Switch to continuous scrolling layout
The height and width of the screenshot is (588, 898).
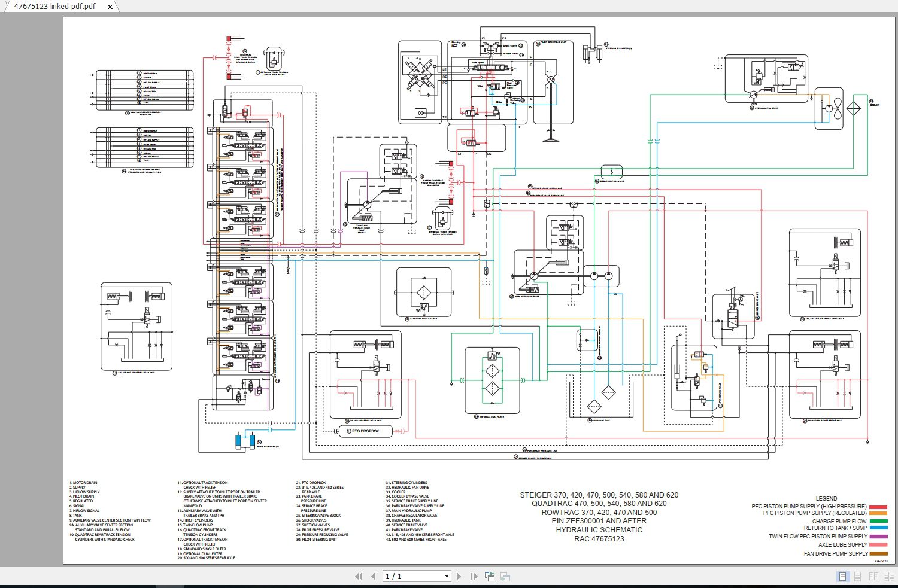857,576
